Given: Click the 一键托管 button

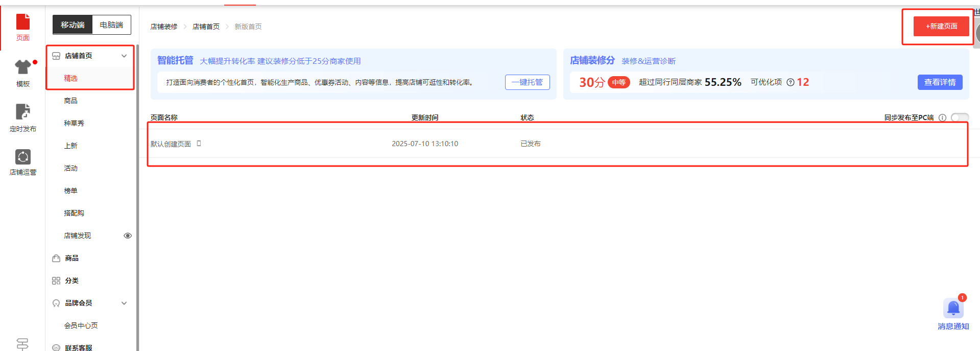Looking at the screenshot, I should click(x=527, y=82).
